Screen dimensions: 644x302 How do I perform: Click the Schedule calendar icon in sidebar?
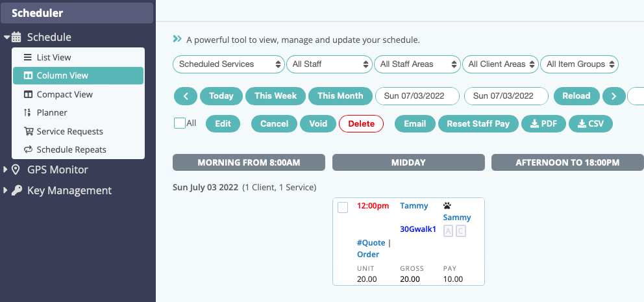point(16,37)
